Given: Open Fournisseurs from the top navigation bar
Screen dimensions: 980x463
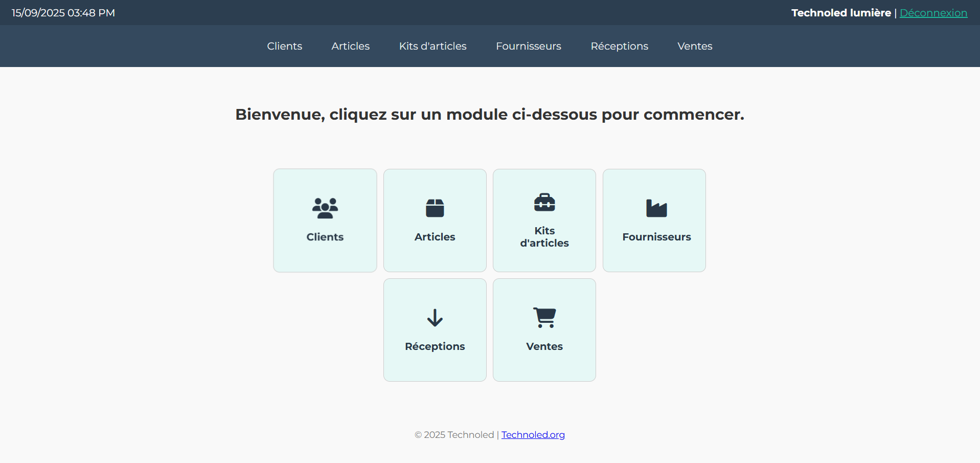Looking at the screenshot, I should [x=528, y=46].
